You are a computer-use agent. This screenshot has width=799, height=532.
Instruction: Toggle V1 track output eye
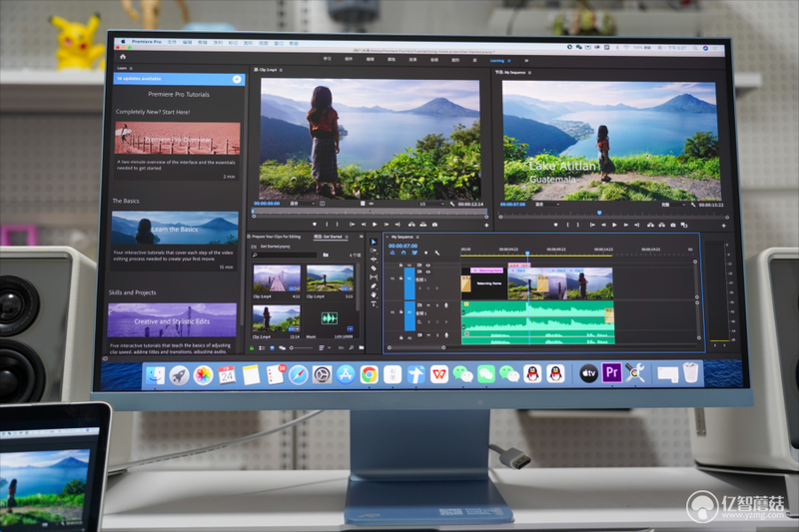428,271
